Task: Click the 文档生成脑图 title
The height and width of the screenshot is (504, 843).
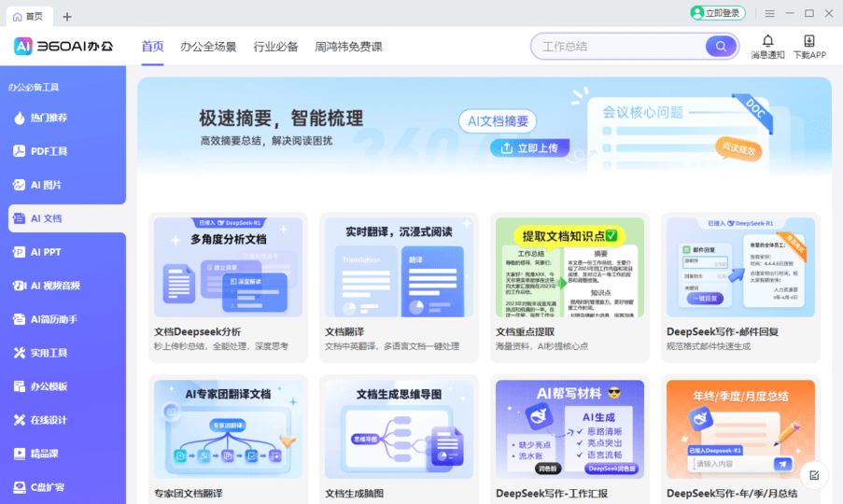Action: coord(354,493)
